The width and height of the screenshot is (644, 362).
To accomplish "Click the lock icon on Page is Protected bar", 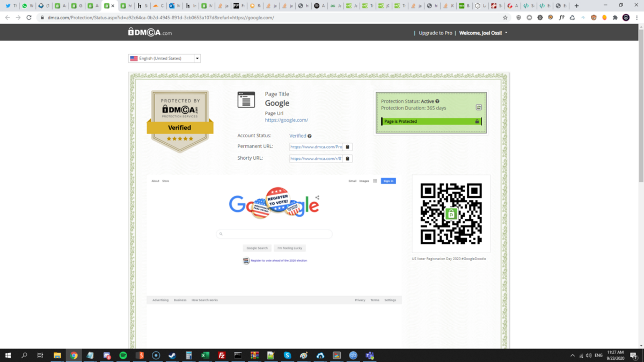I will [x=477, y=122].
